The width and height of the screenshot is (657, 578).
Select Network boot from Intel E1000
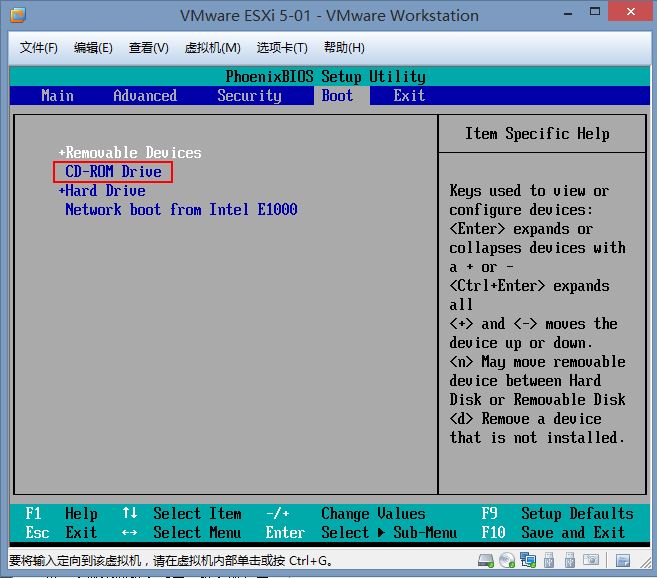click(x=181, y=210)
